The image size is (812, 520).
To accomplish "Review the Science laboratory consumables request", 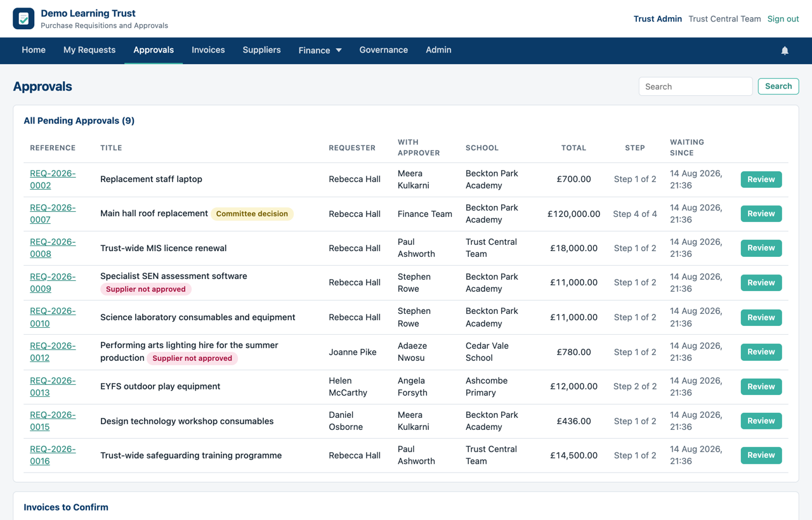I will coord(761,317).
